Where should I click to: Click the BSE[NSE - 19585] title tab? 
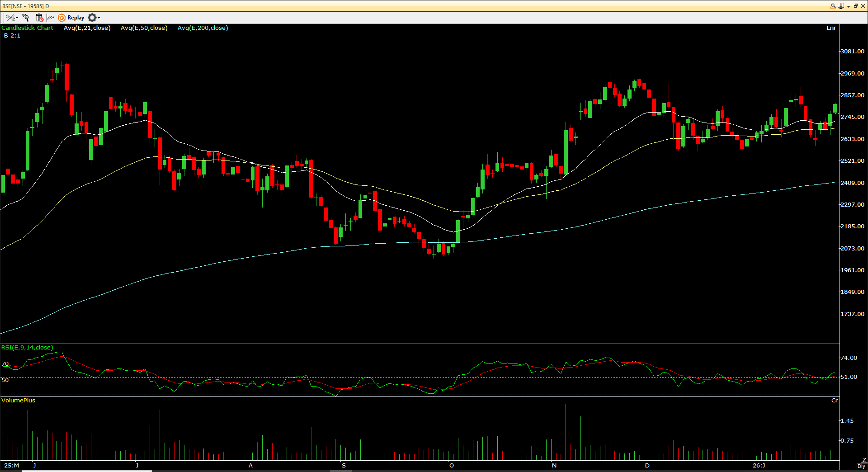tap(25, 6)
